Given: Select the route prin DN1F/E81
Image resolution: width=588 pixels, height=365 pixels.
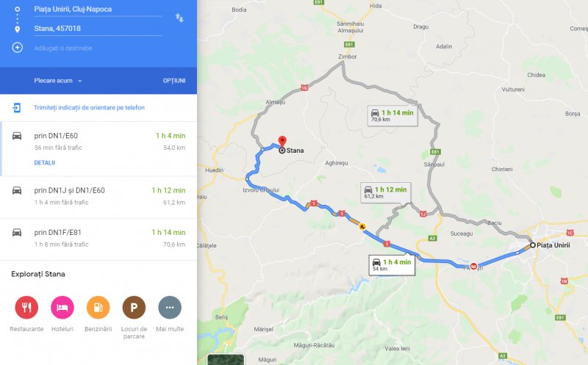Looking at the screenshot, I should [98, 239].
